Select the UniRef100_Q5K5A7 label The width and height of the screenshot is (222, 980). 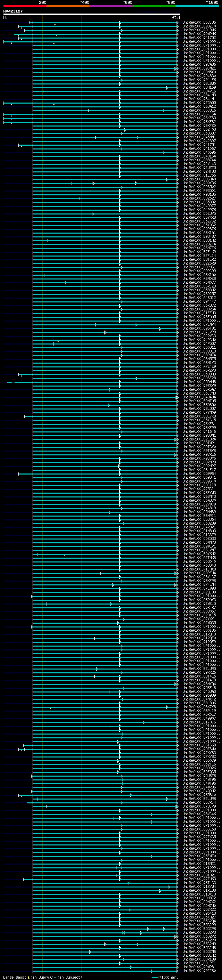click(199, 389)
